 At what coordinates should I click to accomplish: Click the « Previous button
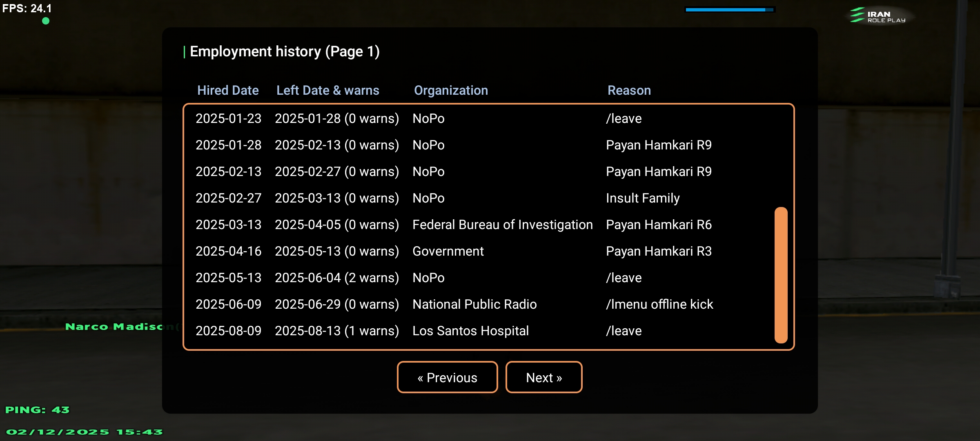click(447, 377)
